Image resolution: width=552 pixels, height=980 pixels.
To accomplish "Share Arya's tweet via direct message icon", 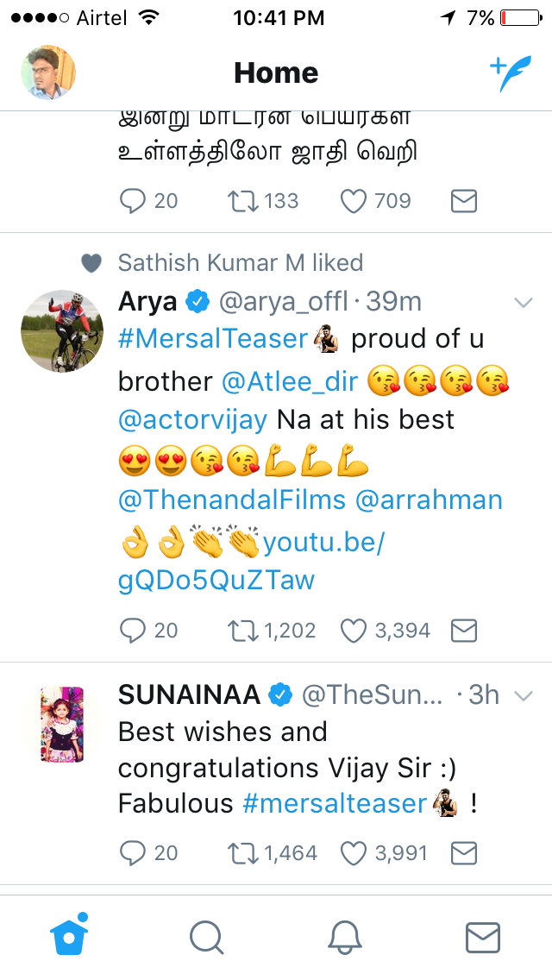I will coord(464,631).
